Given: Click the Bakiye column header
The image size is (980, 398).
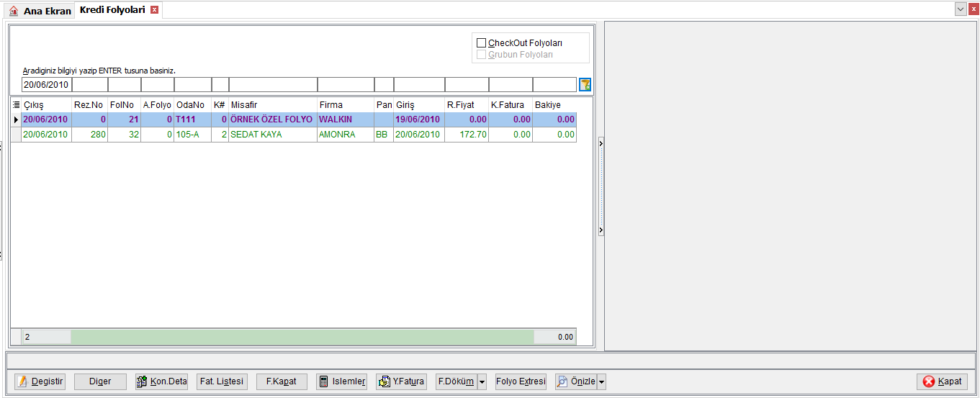Looking at the screenshot, I should (x=554, y=105).
